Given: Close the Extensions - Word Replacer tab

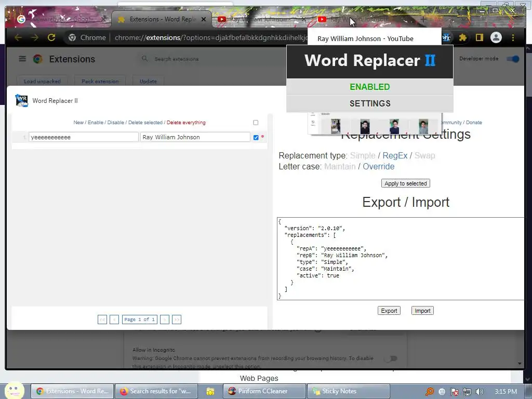Looking at the screenshot, I should click(x=204, y=19).
